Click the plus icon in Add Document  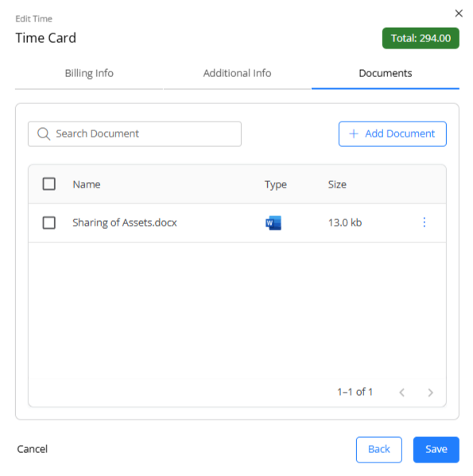click(x=354, y=134)
